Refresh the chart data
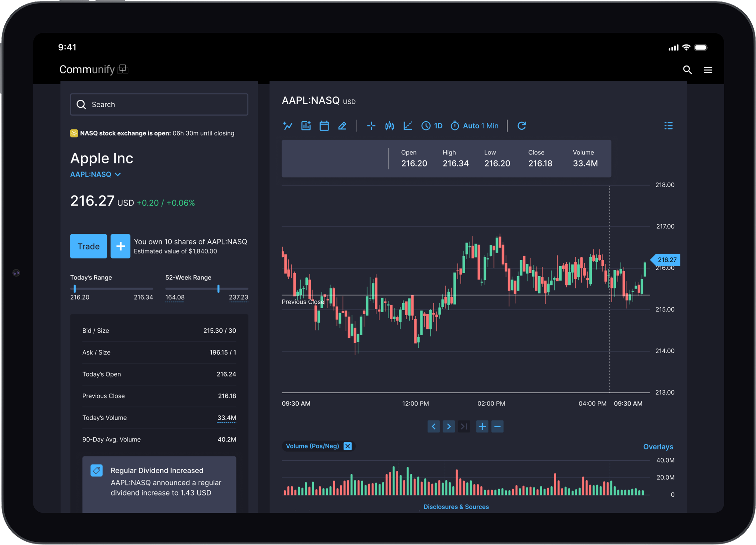Image resolution: width=756 pixels, height=545 pixels. pos(522,126)
